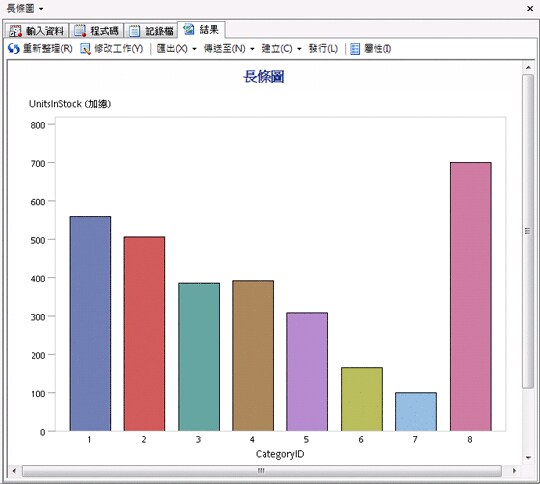Switch to the 程式碼 tab

tap(96, 31)
